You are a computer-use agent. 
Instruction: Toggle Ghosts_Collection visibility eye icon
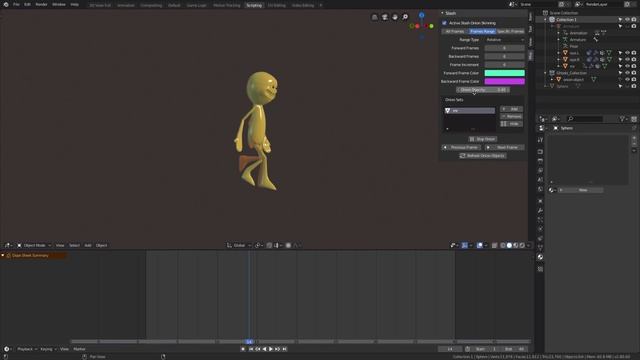pyautogui.click(x=627, y=73)
